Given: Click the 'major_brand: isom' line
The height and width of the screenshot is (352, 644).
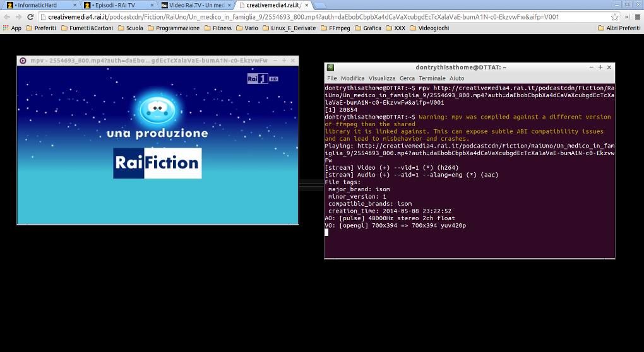Looking at the screenshot, I should click(x=359, y=189).
